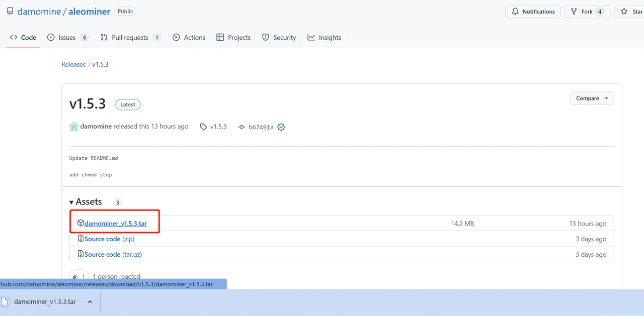Click the Issues circle icon
The image size is (644, 316).
click(x=51, y=37)
